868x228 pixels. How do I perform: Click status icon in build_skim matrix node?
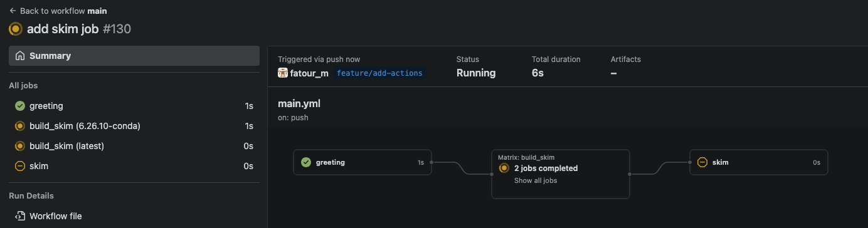pyautogui.click(x=504, y=168)
